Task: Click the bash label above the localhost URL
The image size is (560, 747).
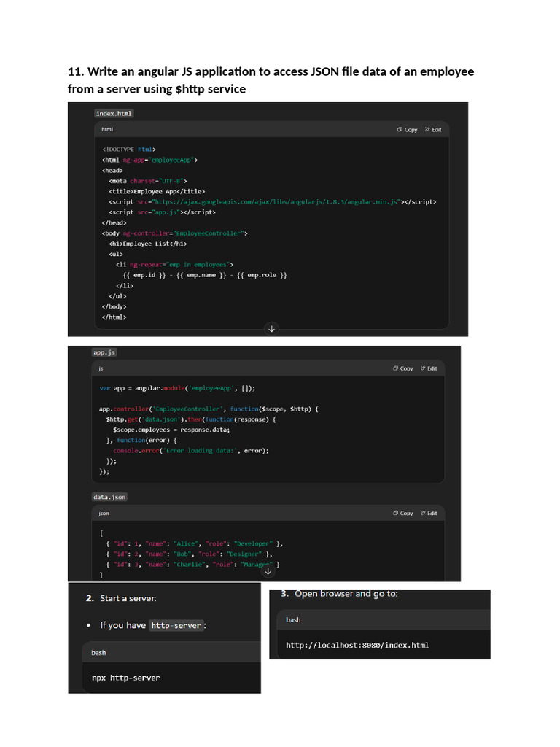Action: (293, 619)
